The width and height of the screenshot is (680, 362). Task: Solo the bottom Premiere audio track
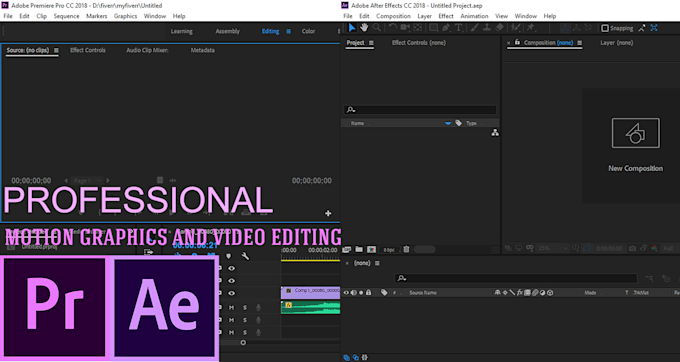coord(245,332)
